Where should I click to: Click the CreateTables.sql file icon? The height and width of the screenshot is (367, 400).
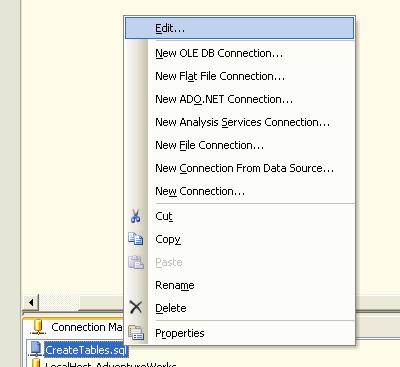point(35,349)
